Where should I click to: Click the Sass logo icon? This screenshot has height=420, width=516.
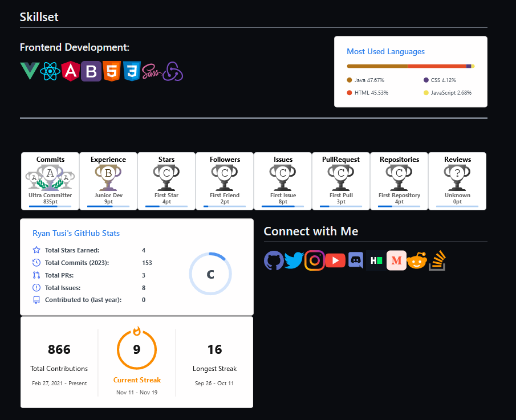[x=152, y=72]
